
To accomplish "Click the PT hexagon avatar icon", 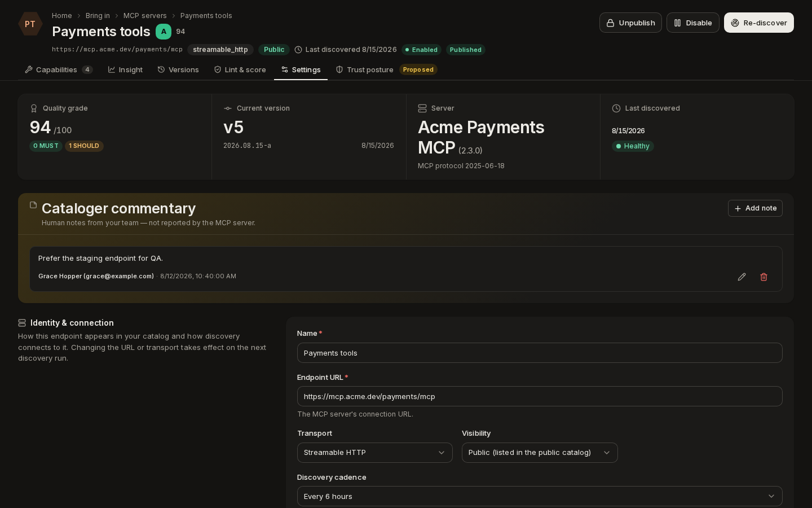I will click(30, 24).
